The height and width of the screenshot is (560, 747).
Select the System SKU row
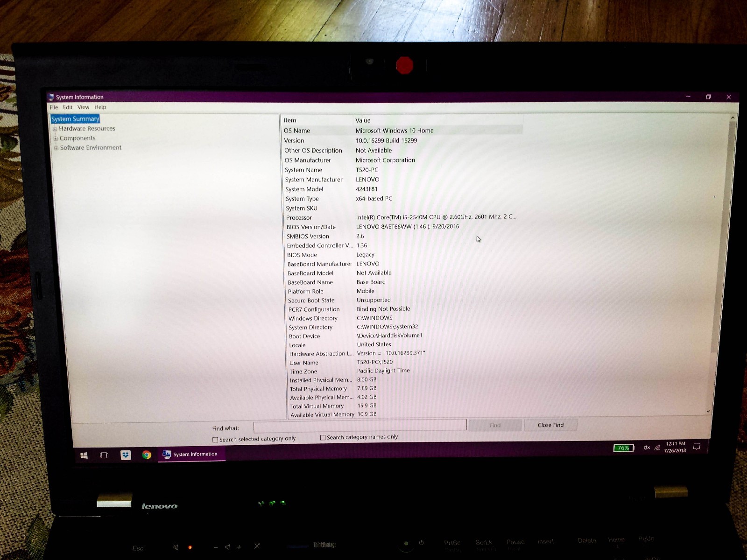tap(403, 208)
